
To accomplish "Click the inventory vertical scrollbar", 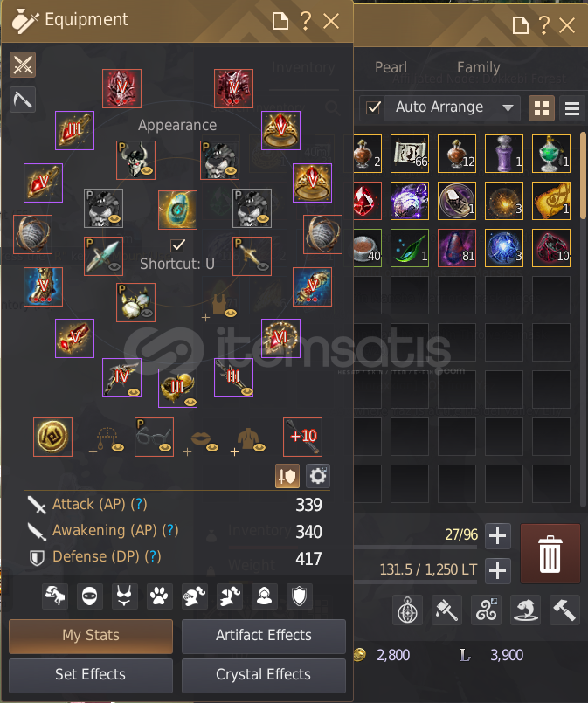I will pyautogui.click(x=583, y=177).
